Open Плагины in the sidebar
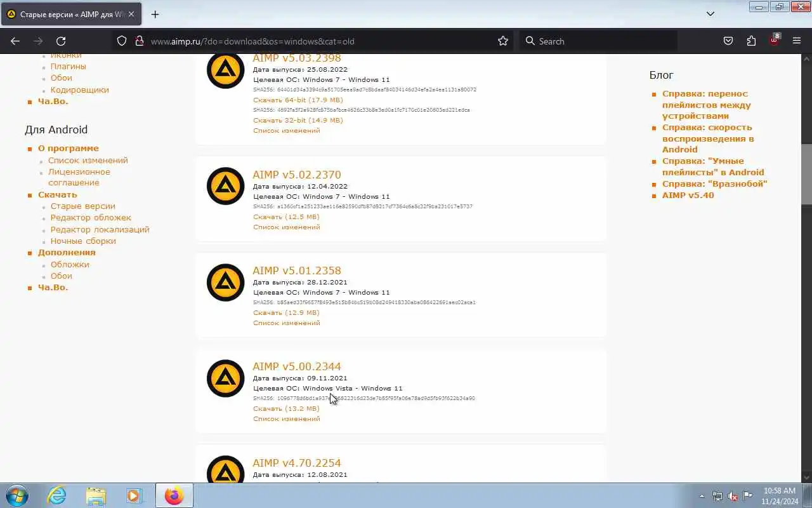The image size is (812, 508). point(69,66)
